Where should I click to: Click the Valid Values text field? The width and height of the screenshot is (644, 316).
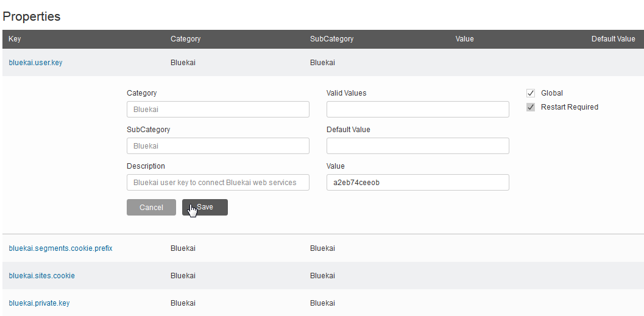pos(417,110)
